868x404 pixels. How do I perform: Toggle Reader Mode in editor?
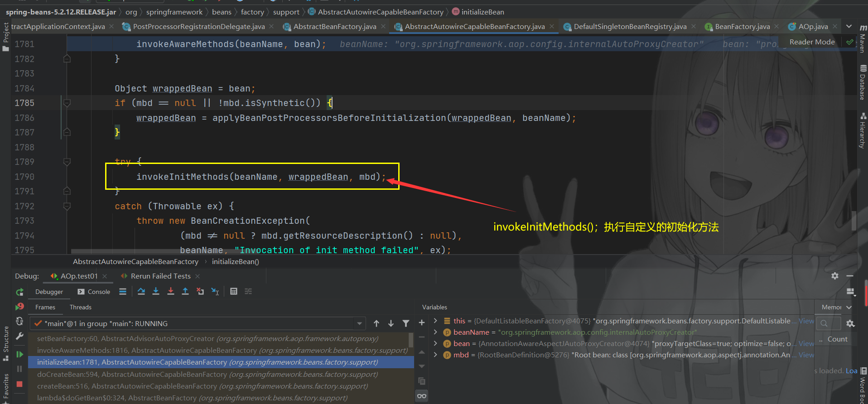[x=812, y=42]
